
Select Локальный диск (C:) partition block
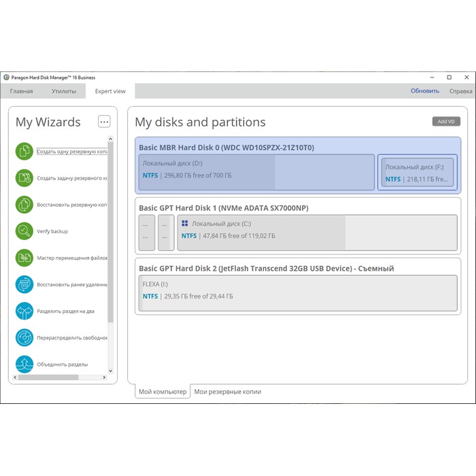click(317, 233)
